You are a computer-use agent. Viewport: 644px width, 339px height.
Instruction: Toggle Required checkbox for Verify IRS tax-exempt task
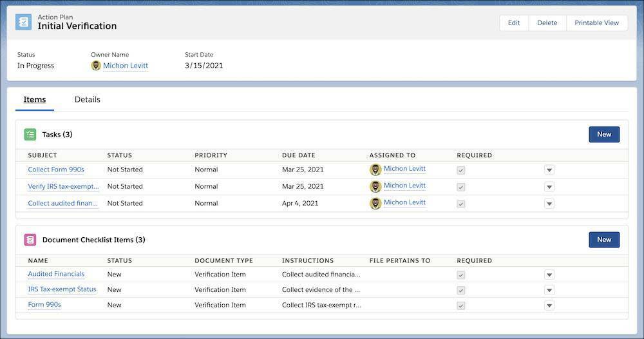point(461,187)
